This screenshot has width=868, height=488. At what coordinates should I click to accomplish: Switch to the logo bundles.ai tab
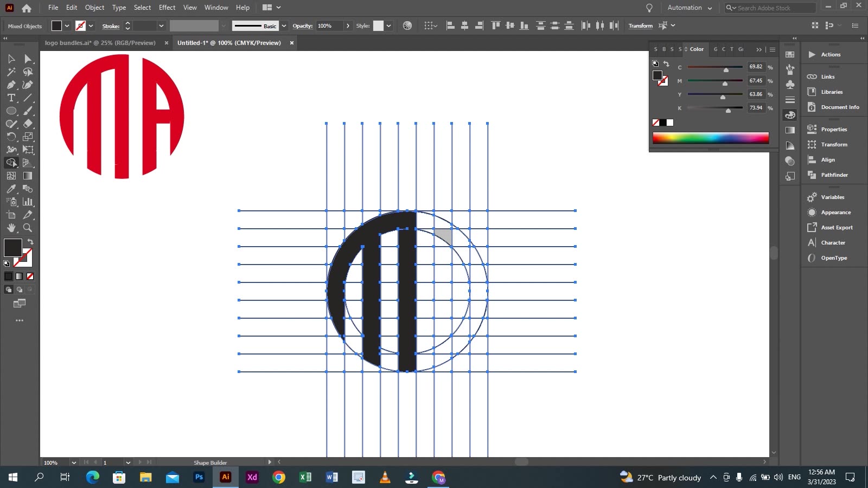tap(100, 43)
